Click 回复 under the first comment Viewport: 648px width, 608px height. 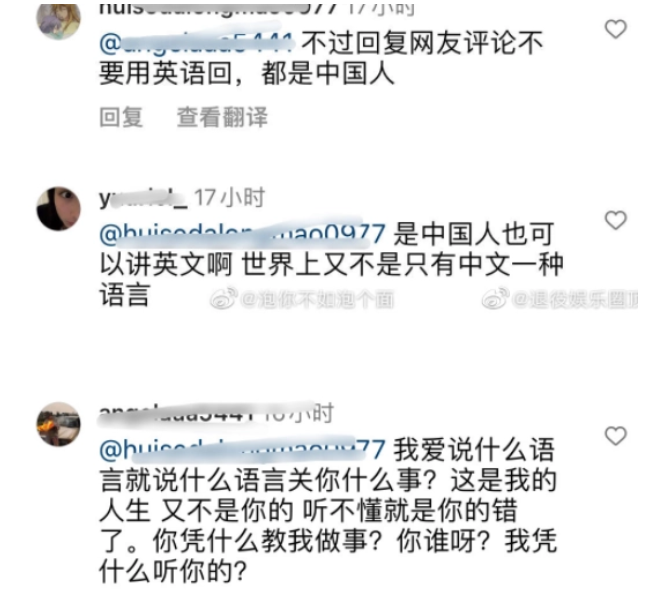(x=121, y=117)
